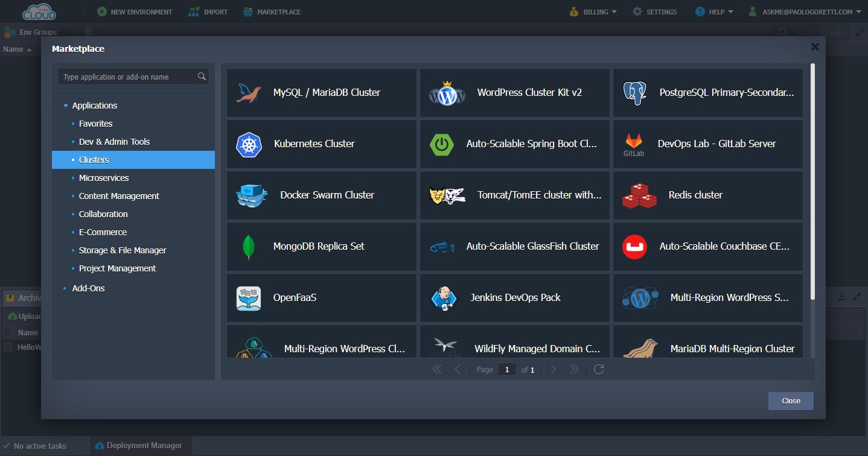Click the refresh icon next to pagination

[x=598, y=369]
